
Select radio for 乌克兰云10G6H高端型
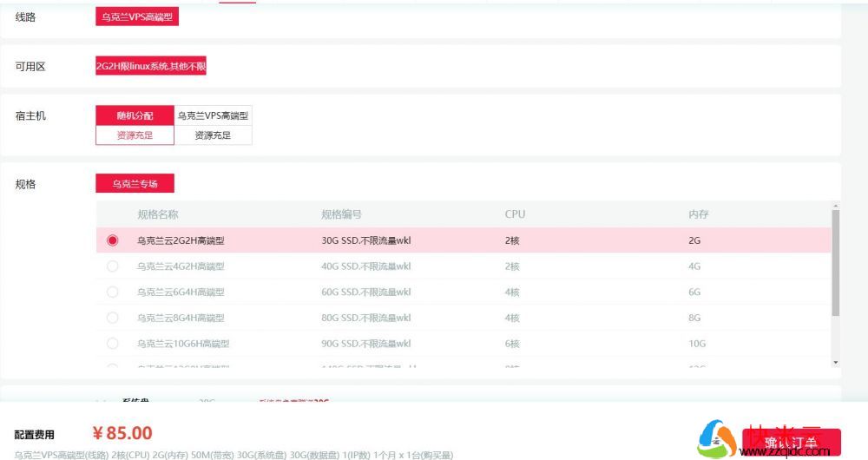click(112, 343)
